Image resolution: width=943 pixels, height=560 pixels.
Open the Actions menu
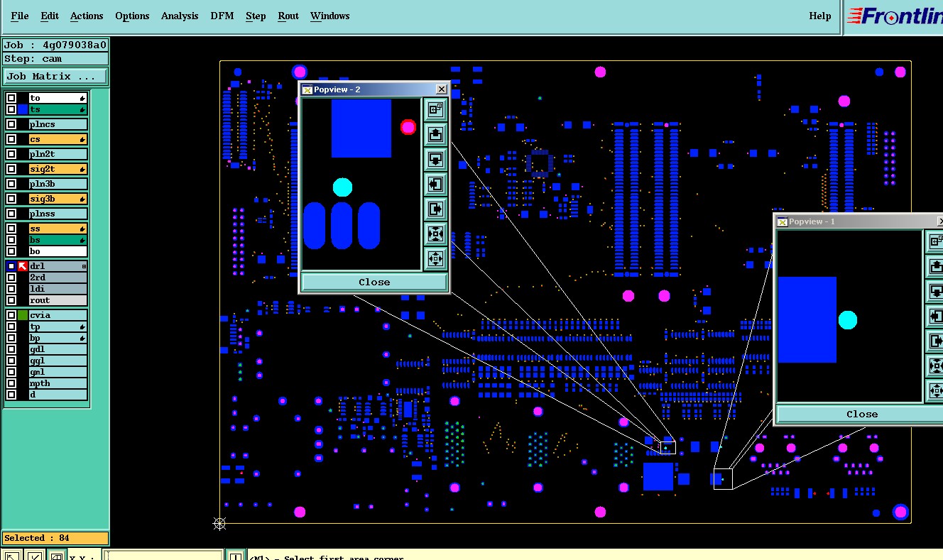(x=87, y=16)
